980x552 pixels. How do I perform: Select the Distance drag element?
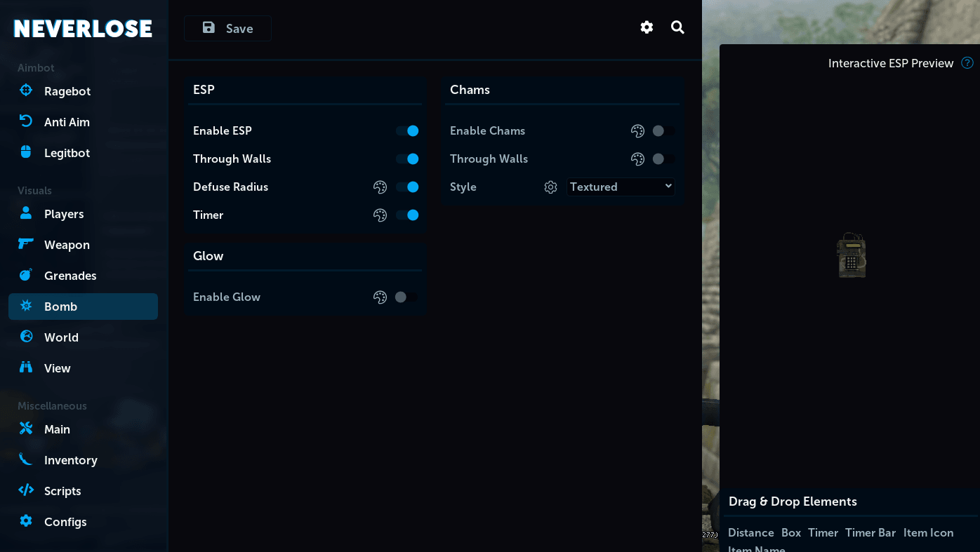click(751, 533)
